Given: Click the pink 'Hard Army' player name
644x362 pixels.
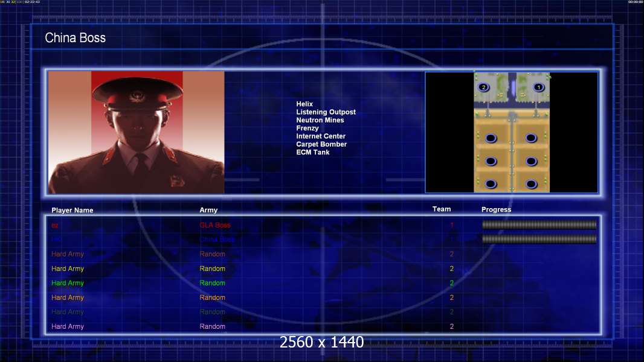Looking at the screenshot, I should tap(67, 326).
